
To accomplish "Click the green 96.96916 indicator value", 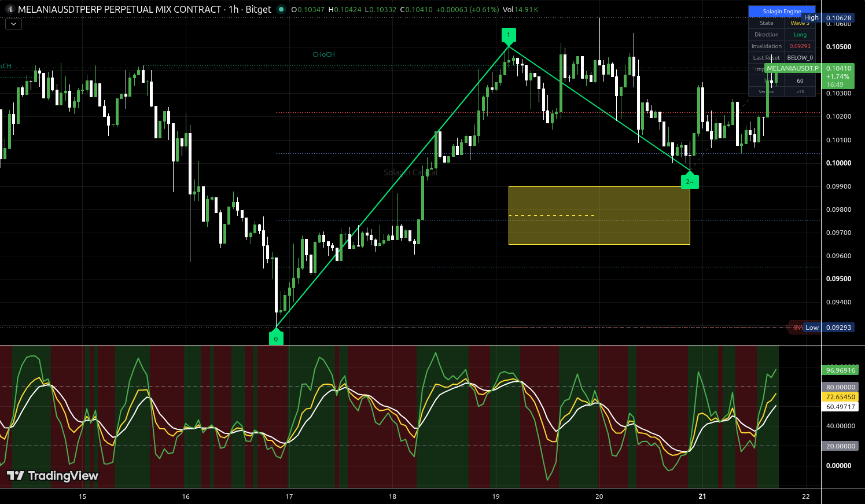I will coord(840,370).
